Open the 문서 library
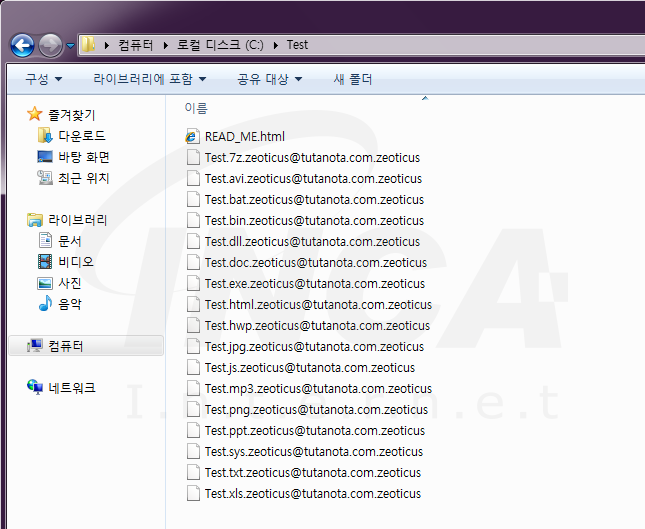Image resolution: width=645 pixels, height=529 pixels. pos(70,241)
